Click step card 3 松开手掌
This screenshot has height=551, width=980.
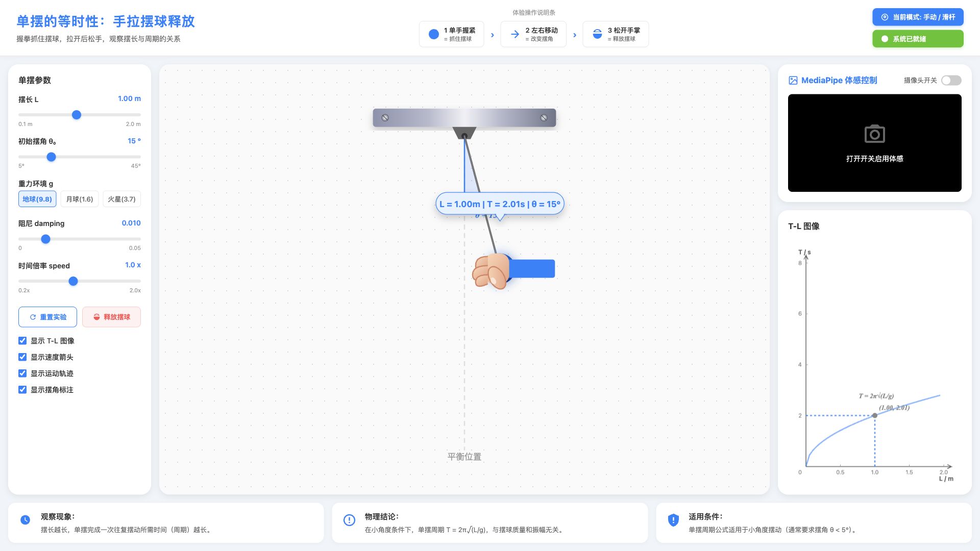coord(616,34)
